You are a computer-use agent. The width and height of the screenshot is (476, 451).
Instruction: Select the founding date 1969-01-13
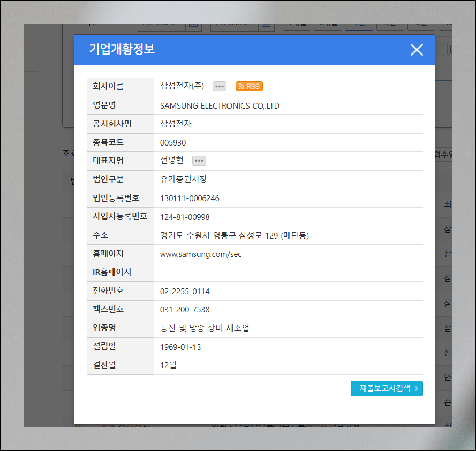[x=180, y=347]
